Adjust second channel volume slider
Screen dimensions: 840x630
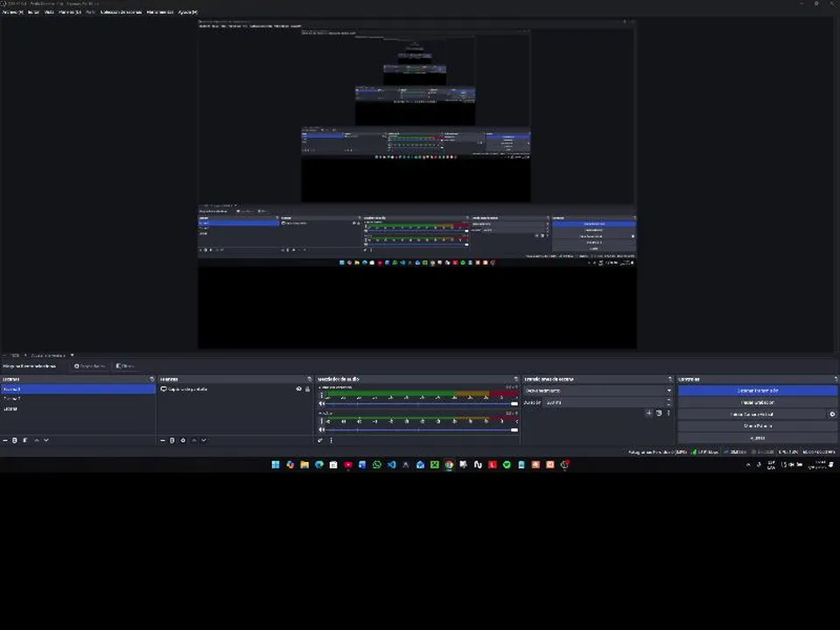[x=422, y=429]
